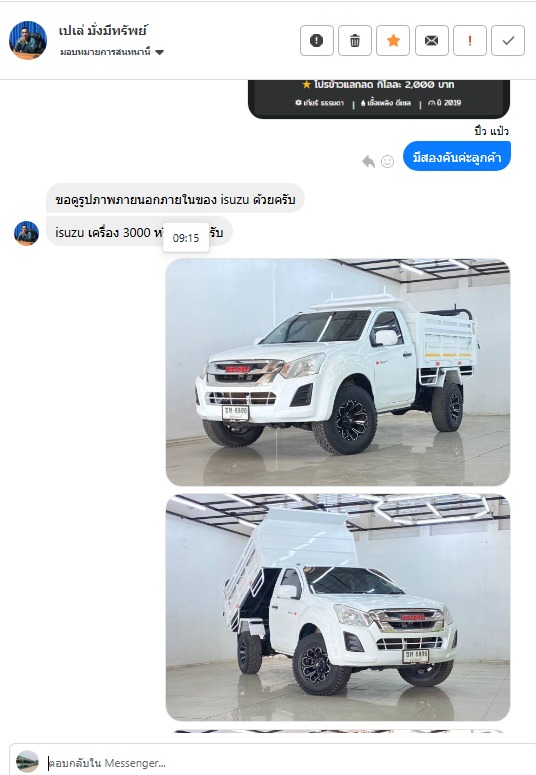Add emoji reaction with smiley icon
Viewport: 536px width, 775px height.
click(388, 161)
